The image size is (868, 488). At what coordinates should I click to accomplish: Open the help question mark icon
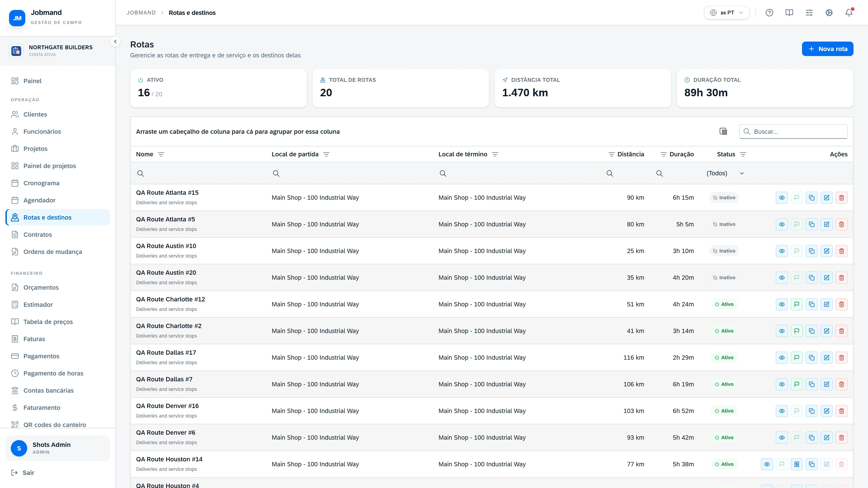pos(769,13)
